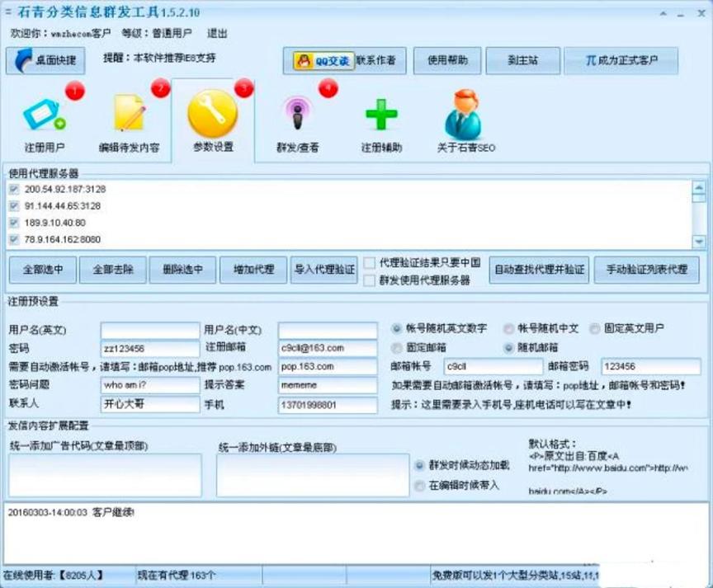This screenshot has width=713, height=588.
Task: Open the 编辑待发内容 note editing icon
Action: pyautogui.click(x=129, y=123)
